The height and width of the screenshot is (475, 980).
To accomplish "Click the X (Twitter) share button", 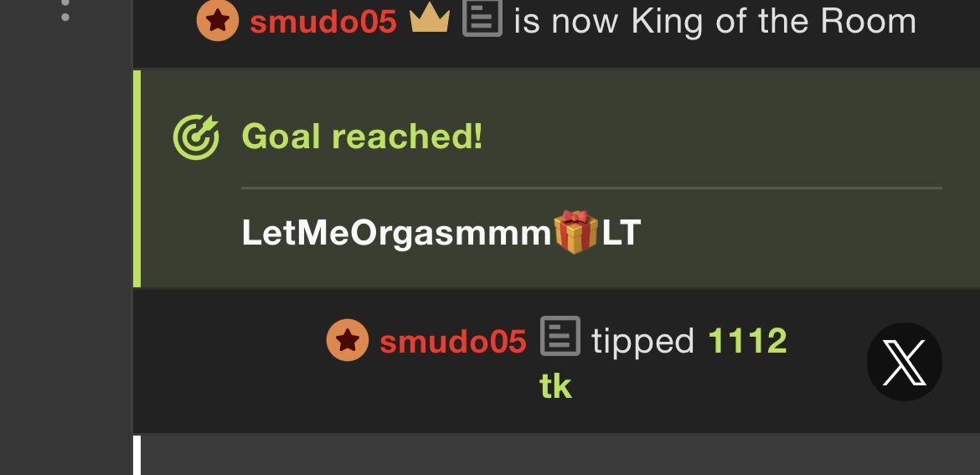I will [x=905, y=362].
